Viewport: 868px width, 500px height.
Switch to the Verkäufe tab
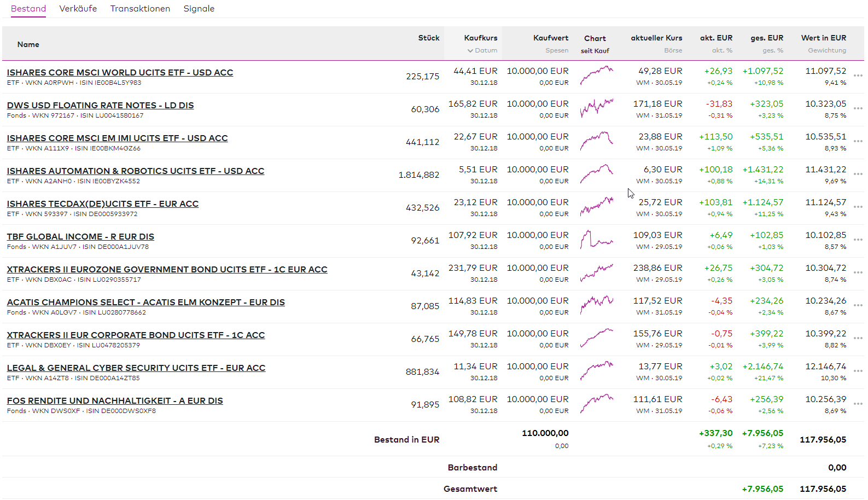coord(78,9)
